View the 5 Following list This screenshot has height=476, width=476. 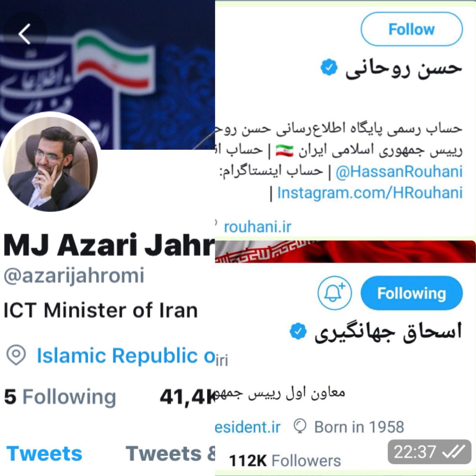coord(60,397)
